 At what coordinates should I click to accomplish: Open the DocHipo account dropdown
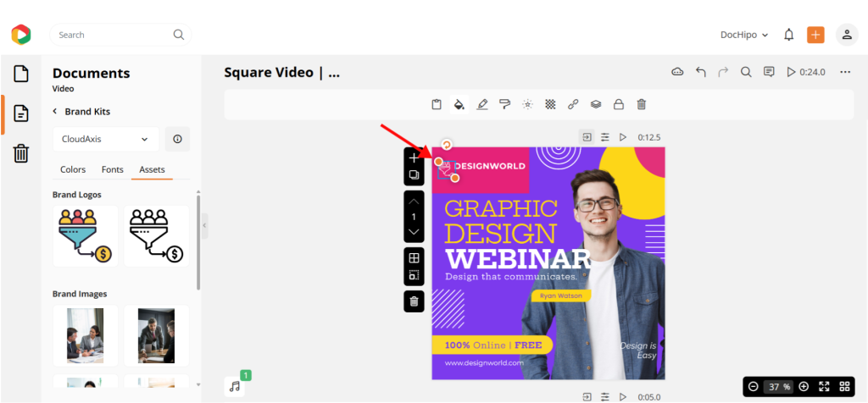click(x=744, y=34)
